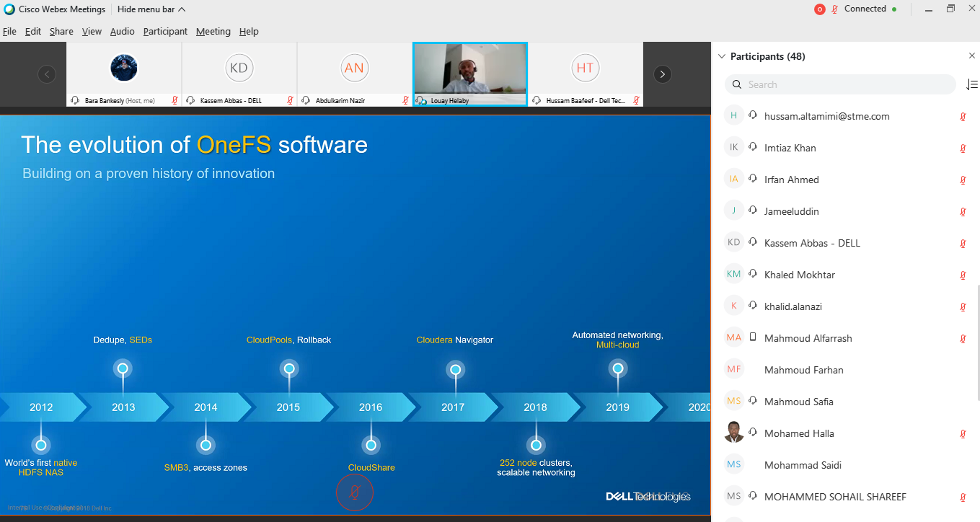Click the headset audio icon beside Mahmoud Safia
The width and height of the screenshot is (980, 522).
(753, 401)
